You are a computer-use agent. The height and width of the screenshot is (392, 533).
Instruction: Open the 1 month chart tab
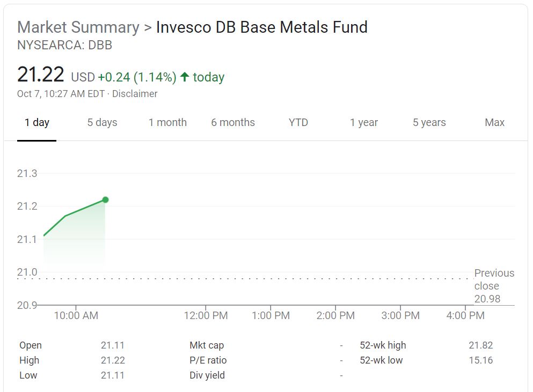point(167,122)
